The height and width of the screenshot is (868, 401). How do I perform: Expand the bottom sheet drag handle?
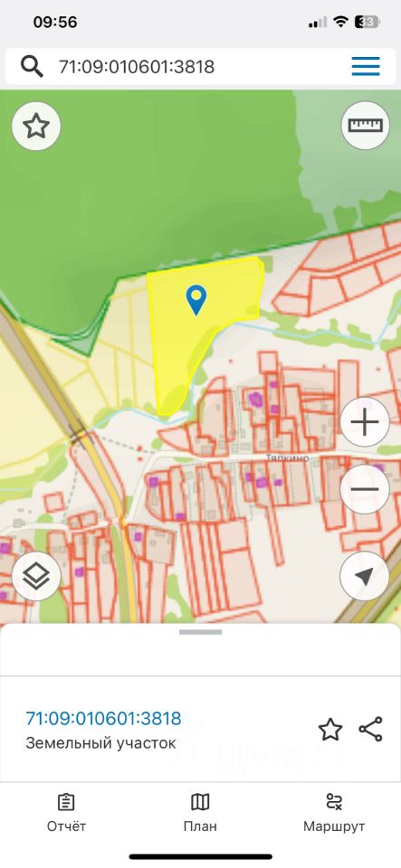tap(201, 632)
